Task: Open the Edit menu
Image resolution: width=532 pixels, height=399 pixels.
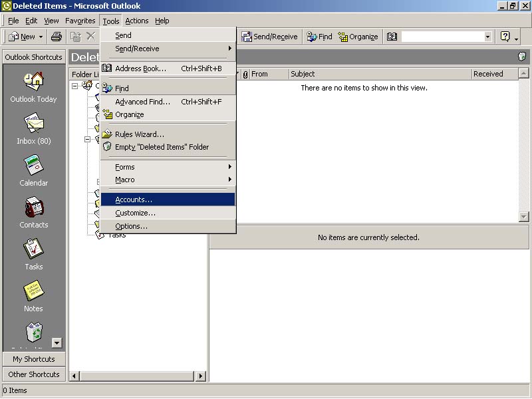Action: pyautogui.click(x=31, y=21)
